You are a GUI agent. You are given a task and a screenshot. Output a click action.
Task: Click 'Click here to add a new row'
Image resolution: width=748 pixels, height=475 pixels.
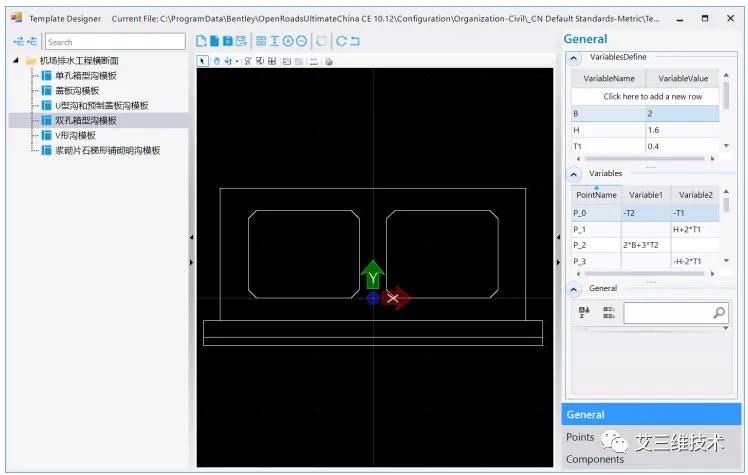click(x=652, y=96)
